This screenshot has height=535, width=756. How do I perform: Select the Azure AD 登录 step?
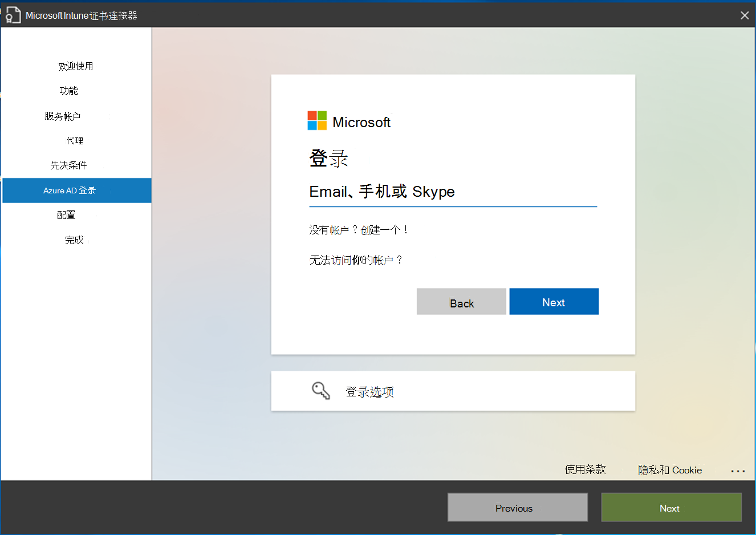pyautogui.click(x=76, y=191)
